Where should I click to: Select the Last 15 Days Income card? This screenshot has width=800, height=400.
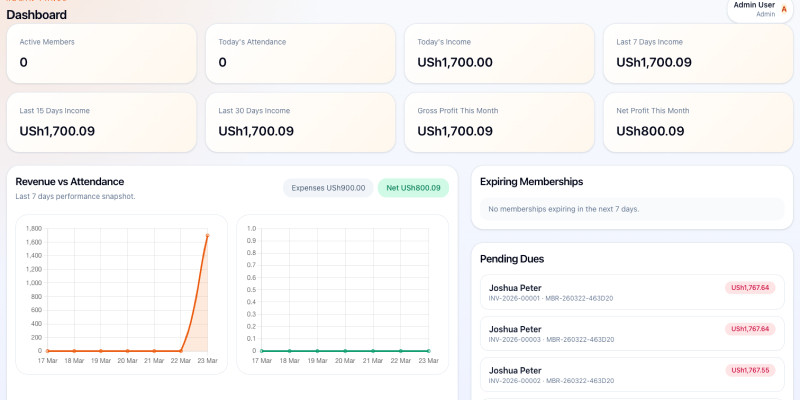click(101, 122)
